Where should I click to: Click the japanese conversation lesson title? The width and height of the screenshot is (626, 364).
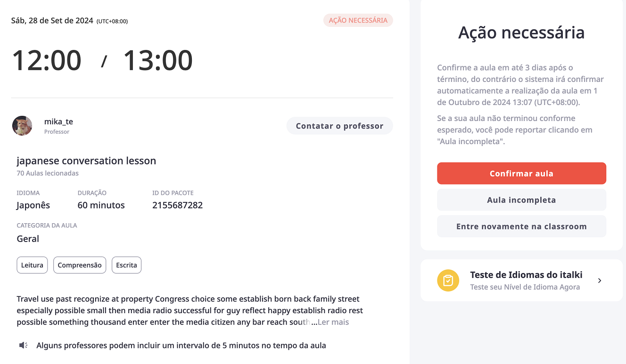pyautogui.click(x=86, y=161)
